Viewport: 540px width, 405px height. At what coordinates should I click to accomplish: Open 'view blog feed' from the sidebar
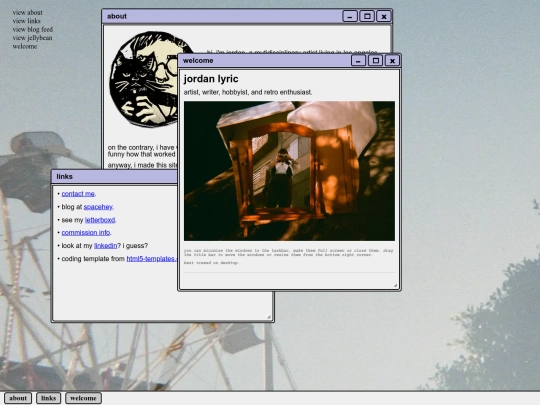pyautogui.click(x=33, y=29)
